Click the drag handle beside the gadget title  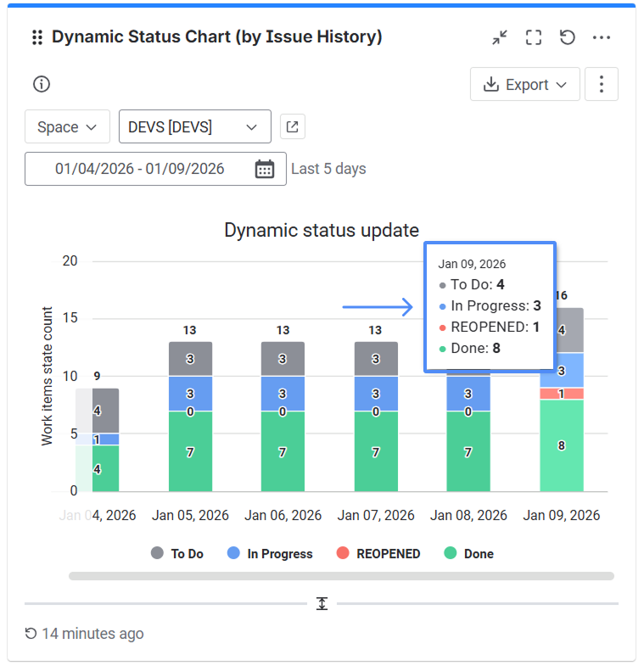pyautogui.click(x=36, y=37)
